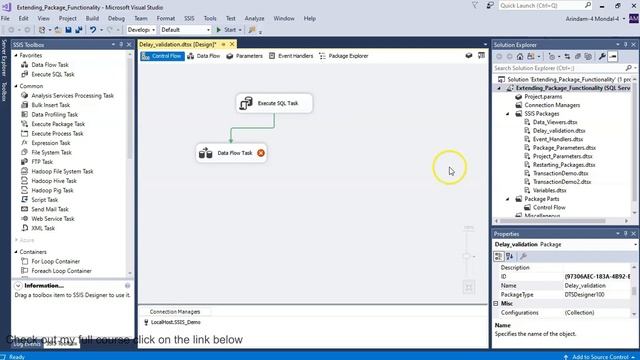
Task: Switch to the Data Flow tab
Action: [204, 56]
